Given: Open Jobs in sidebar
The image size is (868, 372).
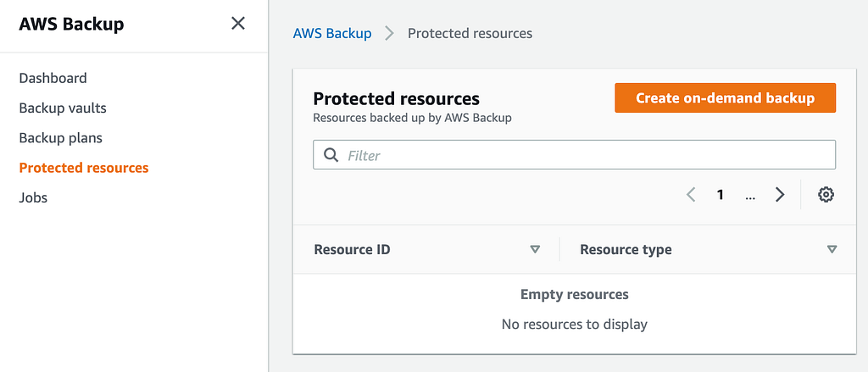Looking at the screenshot, I should tap(33, 197).
